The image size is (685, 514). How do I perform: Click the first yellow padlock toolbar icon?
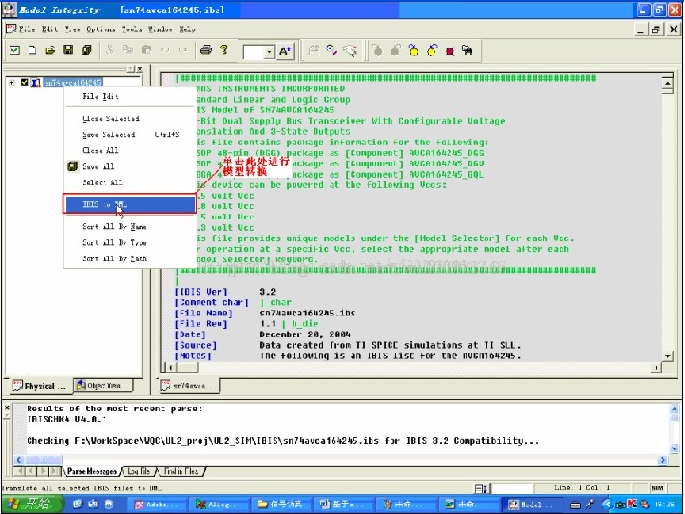click(x=413, y=50)
